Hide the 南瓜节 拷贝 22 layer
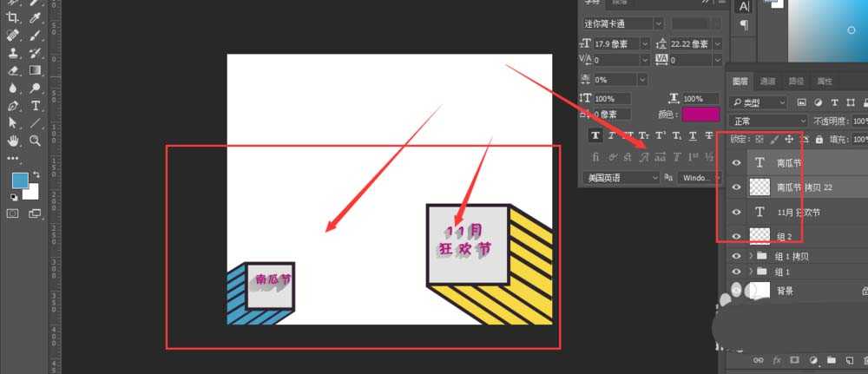Screen dimensions: 868x374 point(736,187)
